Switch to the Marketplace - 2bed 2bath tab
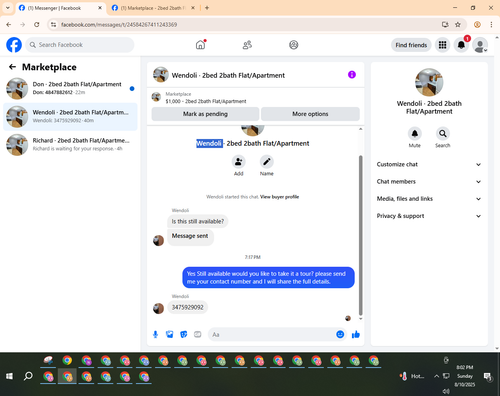This screenshot has height=396, width=500. 153,8
